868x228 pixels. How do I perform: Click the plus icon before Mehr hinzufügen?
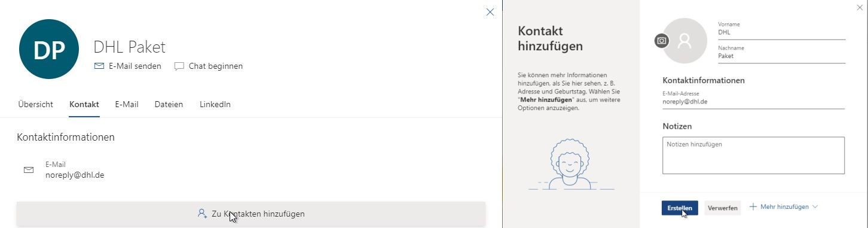[x=753, y=206]
